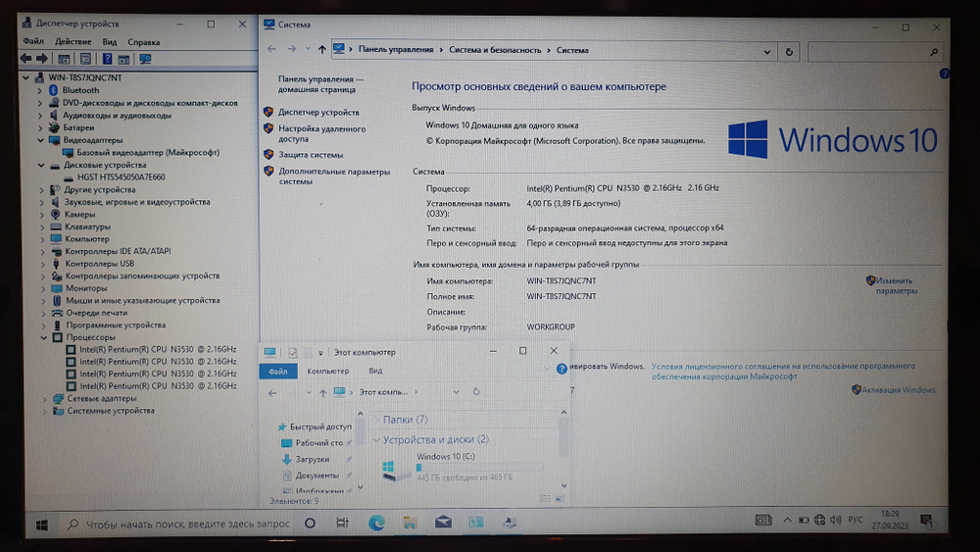Expand the Сетевые адаптеры node
The height and width of the screenshot is (552, 980).
click(44, 398)
